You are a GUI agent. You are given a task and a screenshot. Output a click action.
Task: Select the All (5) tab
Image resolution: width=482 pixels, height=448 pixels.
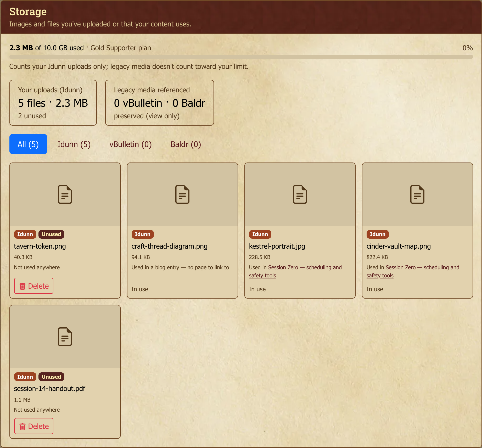coord(28,144)
